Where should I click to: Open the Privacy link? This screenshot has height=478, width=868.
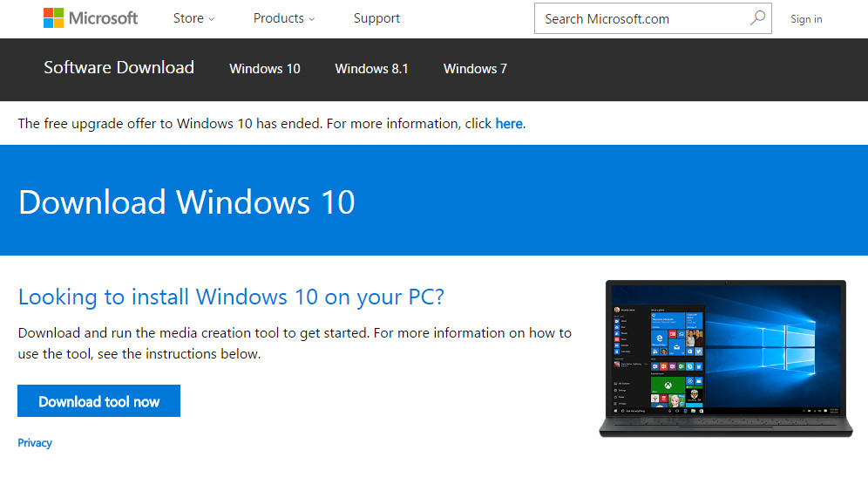(35, 443)
